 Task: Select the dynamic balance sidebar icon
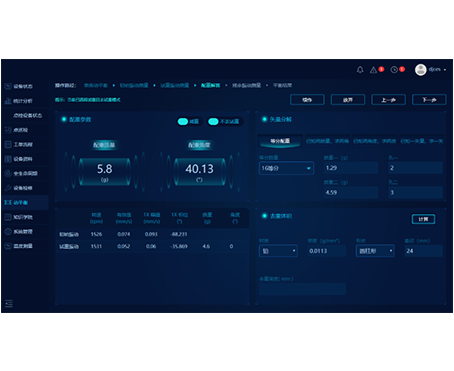click(x=8, y=202)
